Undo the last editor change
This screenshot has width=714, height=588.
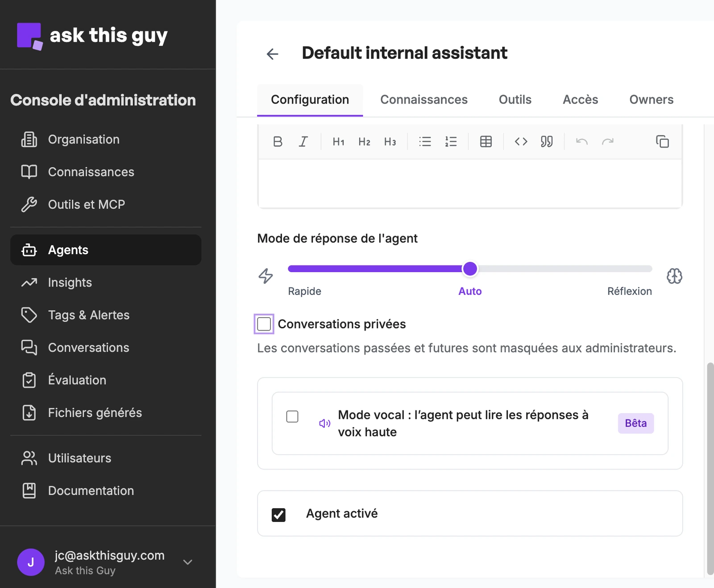pos(582,141)
